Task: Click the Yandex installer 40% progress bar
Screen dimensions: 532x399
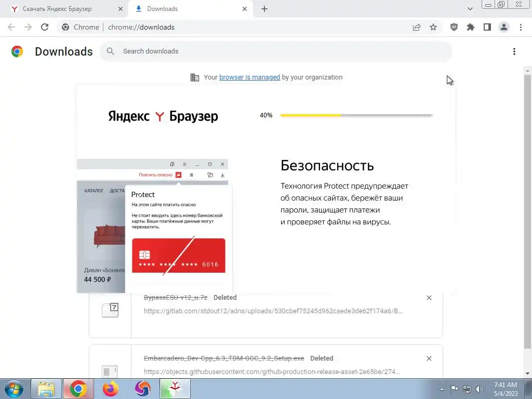Action: click(356, 115)
